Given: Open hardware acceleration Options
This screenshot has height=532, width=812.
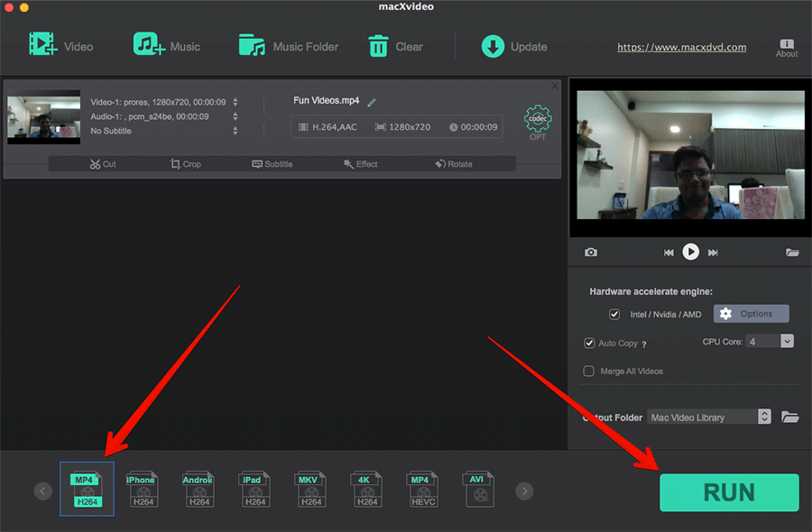Looking at the screenshot, I should [751, 314].
